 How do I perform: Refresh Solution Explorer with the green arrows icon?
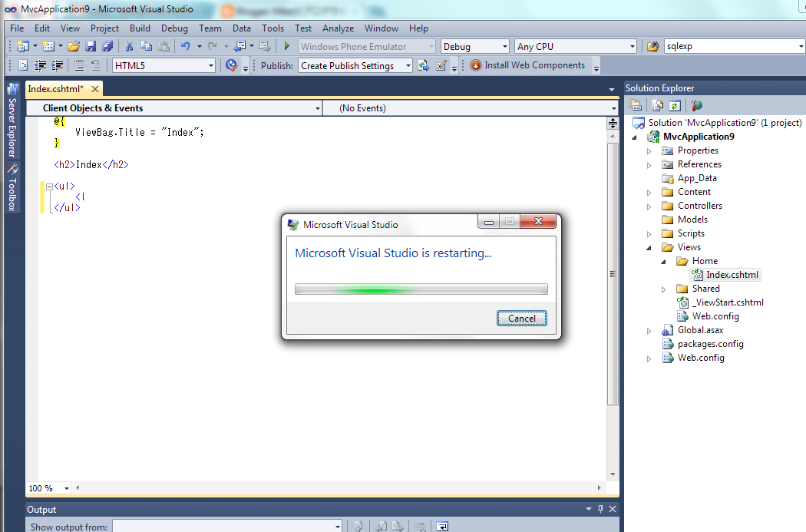click(x=675, y=105)
